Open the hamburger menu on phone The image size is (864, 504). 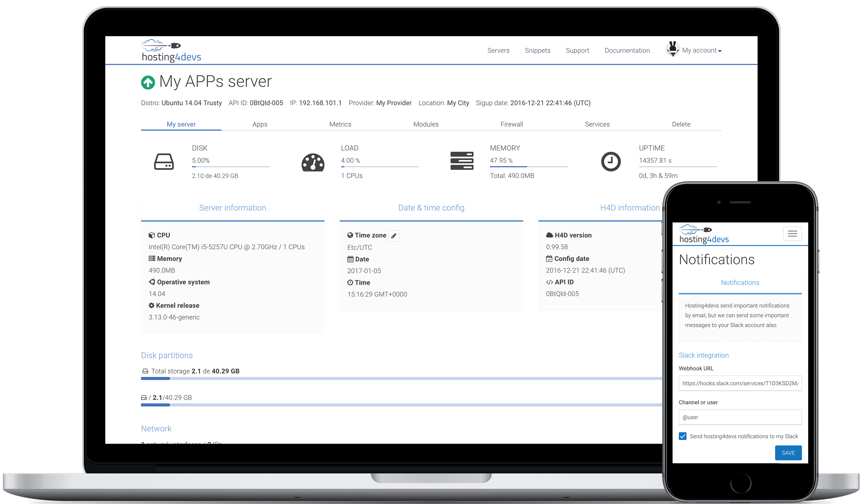(792, 234)
